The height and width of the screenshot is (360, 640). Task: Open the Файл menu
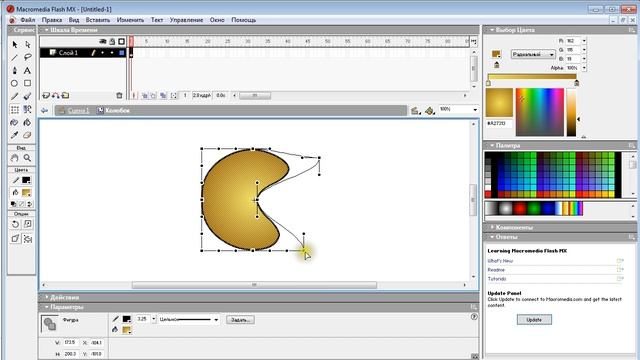pos(27,20)
